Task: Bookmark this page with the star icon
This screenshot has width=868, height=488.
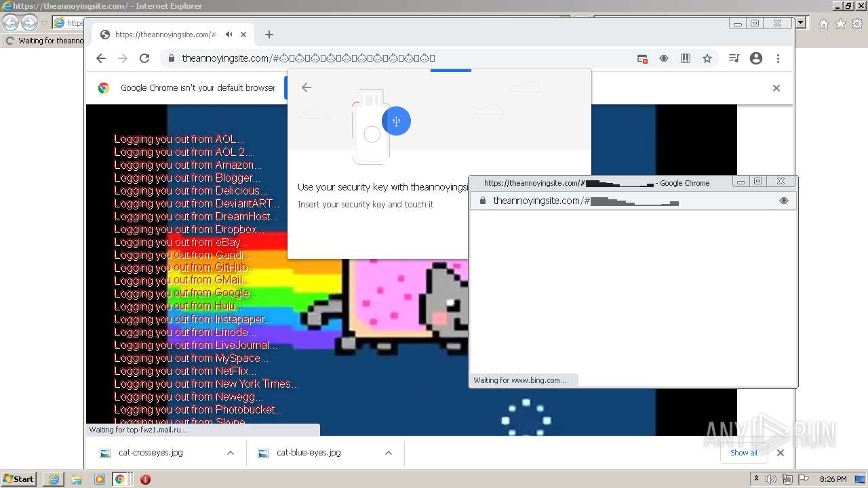Action: coord(707,58)
